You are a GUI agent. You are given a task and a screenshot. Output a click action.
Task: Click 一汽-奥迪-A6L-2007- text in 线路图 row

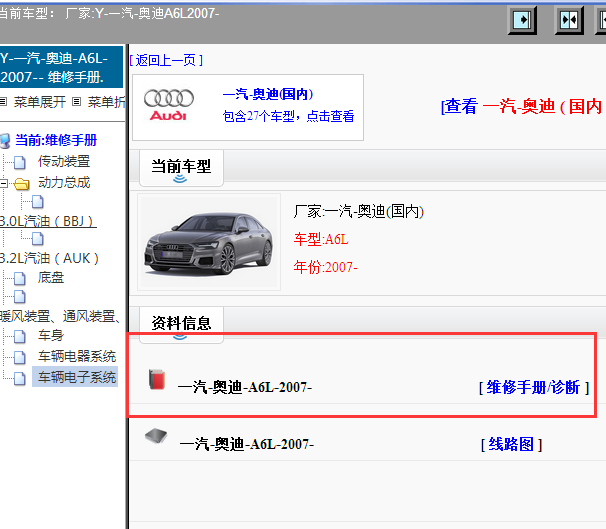(247, 444)
